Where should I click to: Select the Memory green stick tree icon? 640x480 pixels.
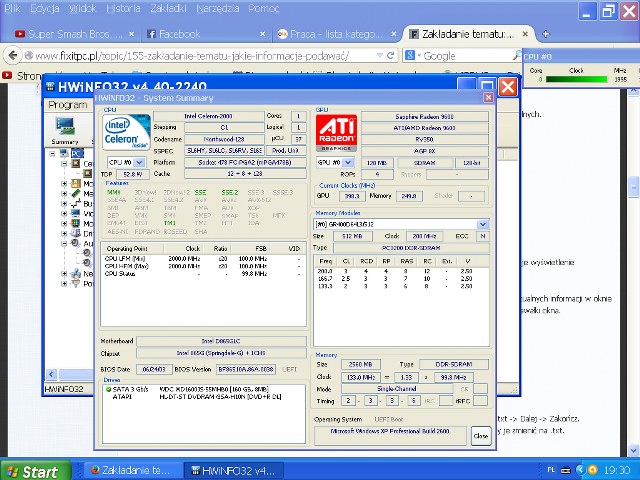[x=76, y=193]
